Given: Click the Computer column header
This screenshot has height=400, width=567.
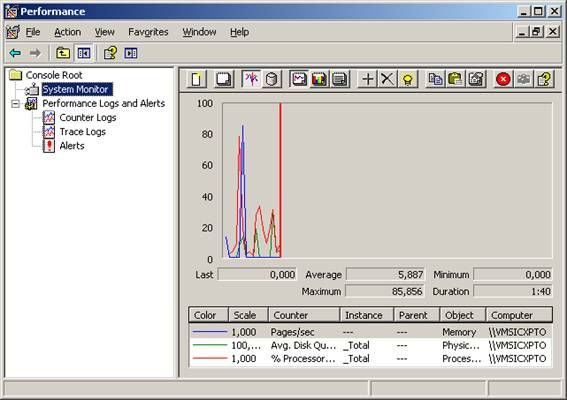Looking at the screenshot, I should click(x=519, y=315).
